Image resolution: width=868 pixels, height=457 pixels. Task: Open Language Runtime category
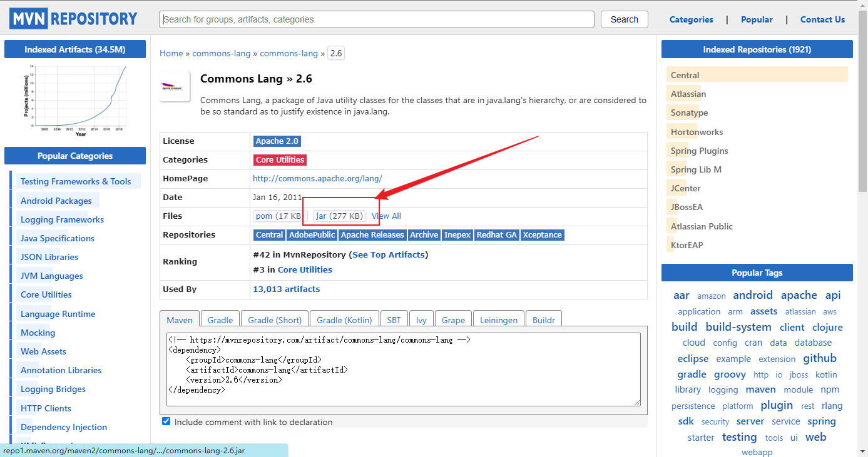pyautogui.click(x=58, y=314)
